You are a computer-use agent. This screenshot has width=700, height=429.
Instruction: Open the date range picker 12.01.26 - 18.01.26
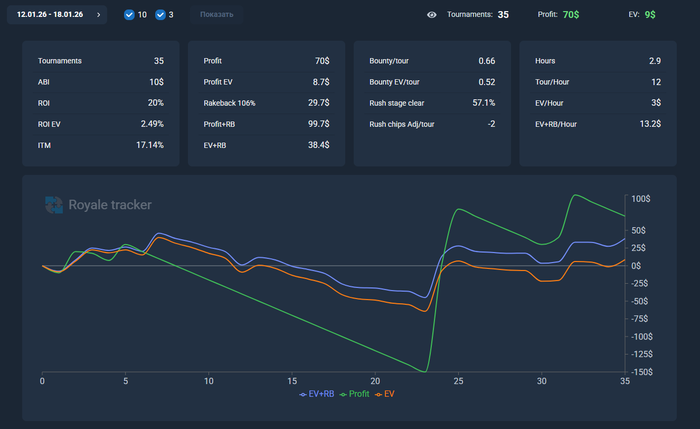57,15
